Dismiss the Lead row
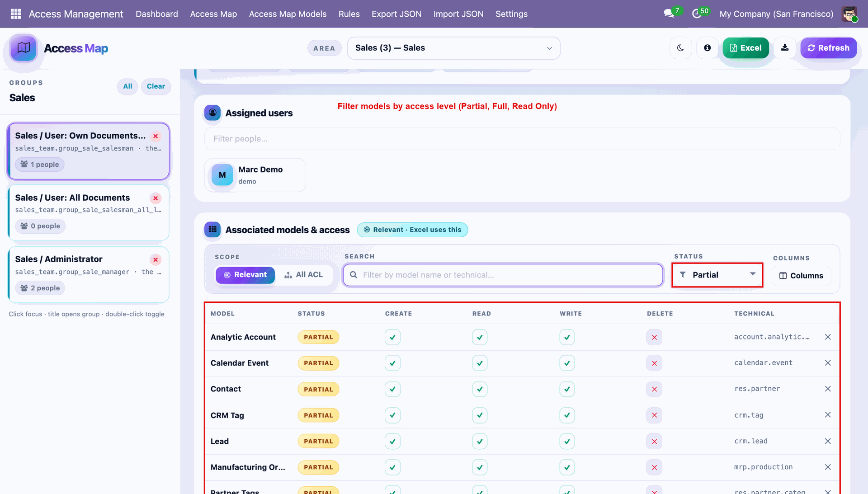 point(828,441)
